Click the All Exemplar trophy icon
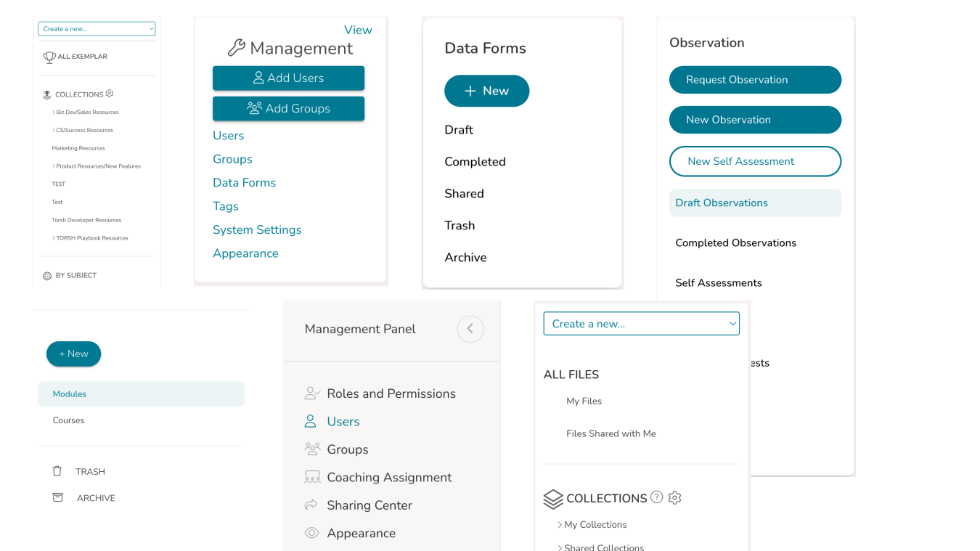The height and width of the screenshot is (551, 980). click(49, 57)
